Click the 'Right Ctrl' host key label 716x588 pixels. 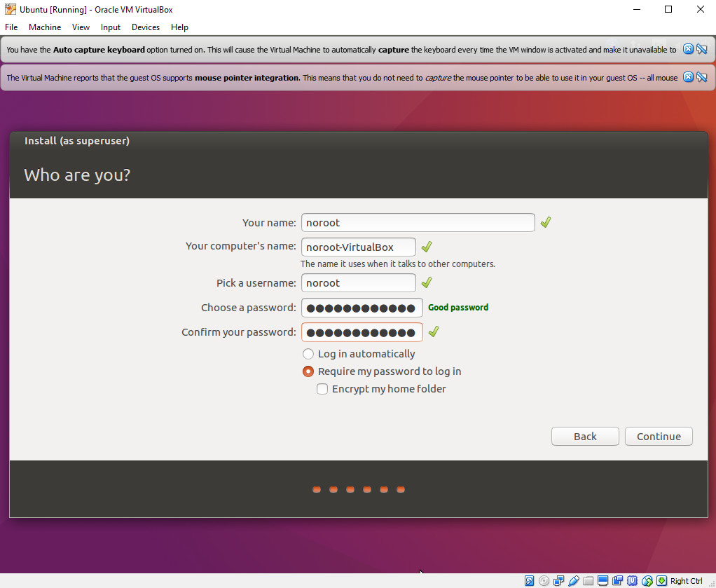point(687,581)
